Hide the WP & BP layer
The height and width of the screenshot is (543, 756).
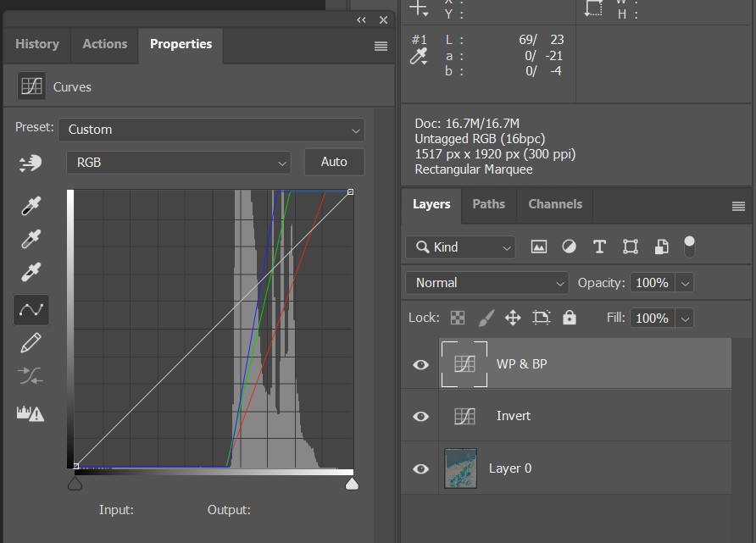click(420, 364)
